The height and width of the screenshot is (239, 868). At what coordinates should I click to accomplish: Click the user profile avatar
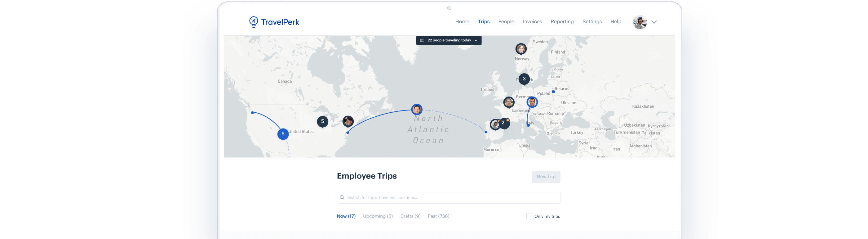coord(640,22)
